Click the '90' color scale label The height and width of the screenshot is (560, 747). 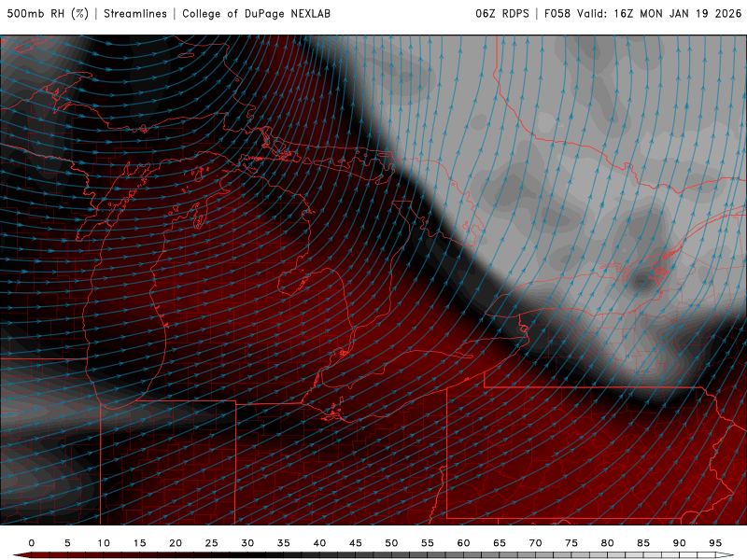pos(680,543)
